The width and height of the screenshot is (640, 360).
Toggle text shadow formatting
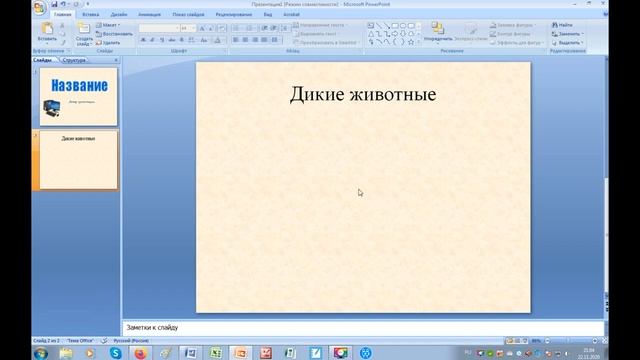pos(182,40)
